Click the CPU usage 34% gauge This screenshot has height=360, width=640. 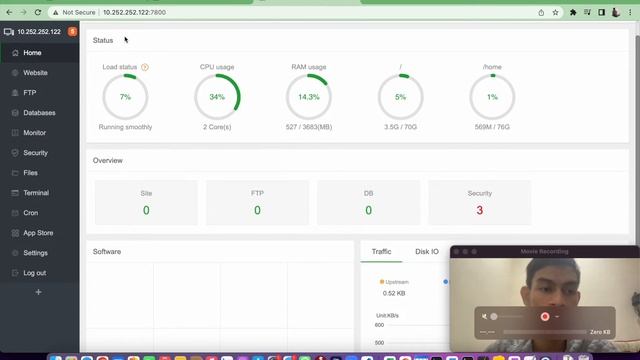point(217,97)
